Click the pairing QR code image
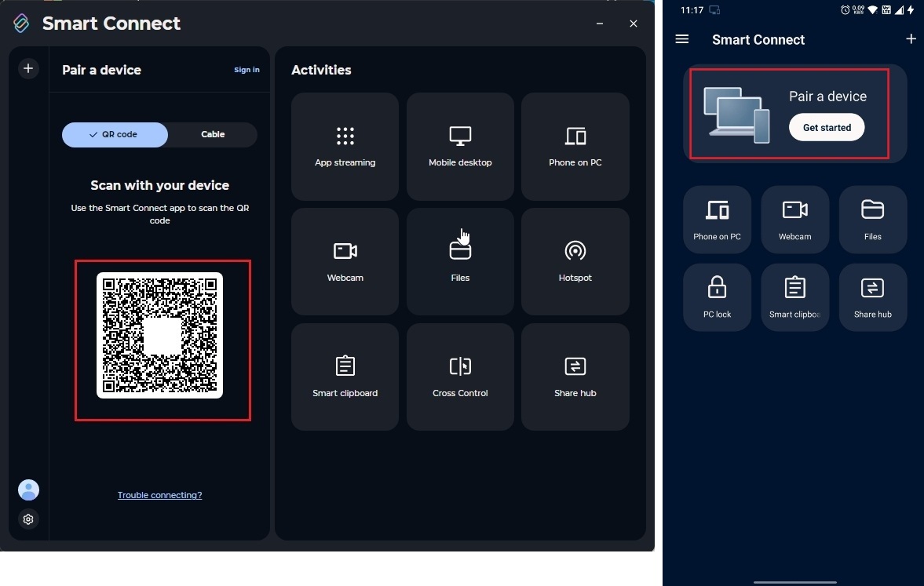The image size is (924, 586). coord(160,336)
